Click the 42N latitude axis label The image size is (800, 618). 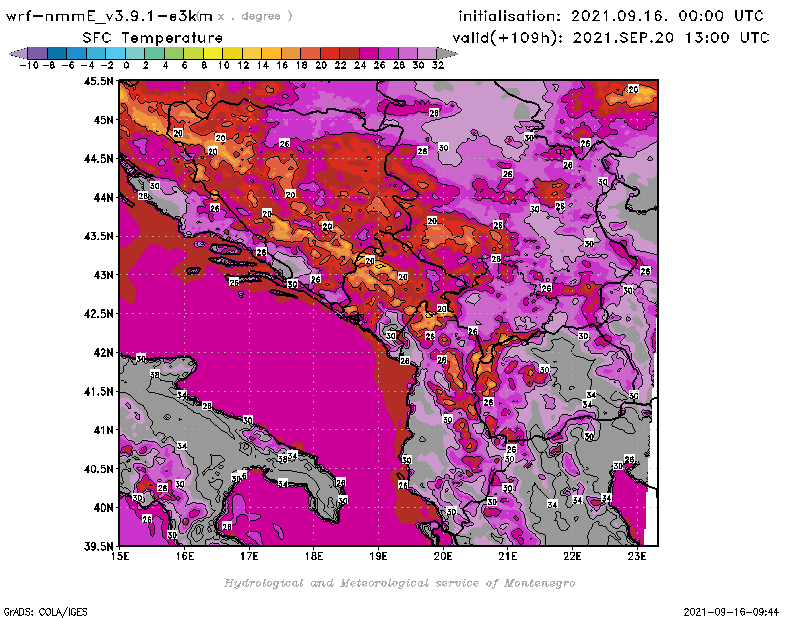click(x=104, y=353)
